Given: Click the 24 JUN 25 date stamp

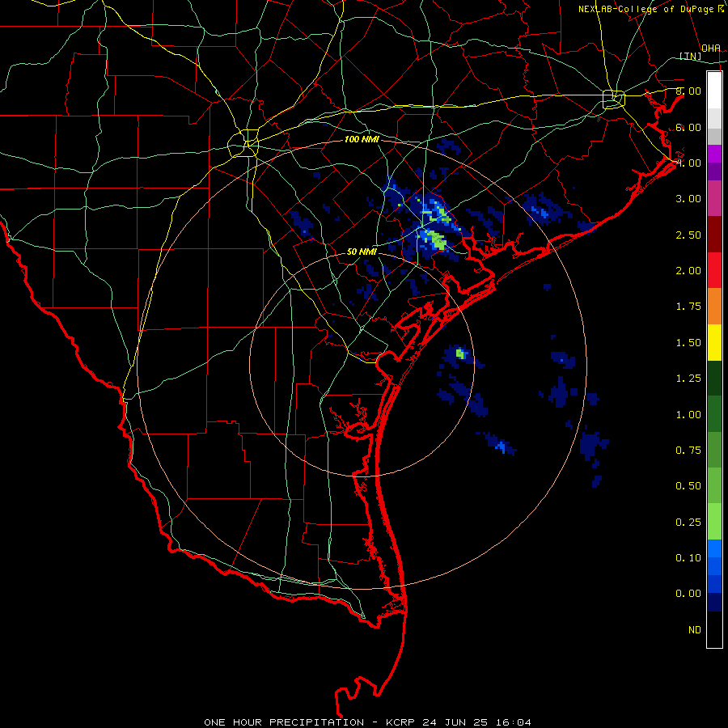Looking at the screenshot, I should (x=455, y=722).
